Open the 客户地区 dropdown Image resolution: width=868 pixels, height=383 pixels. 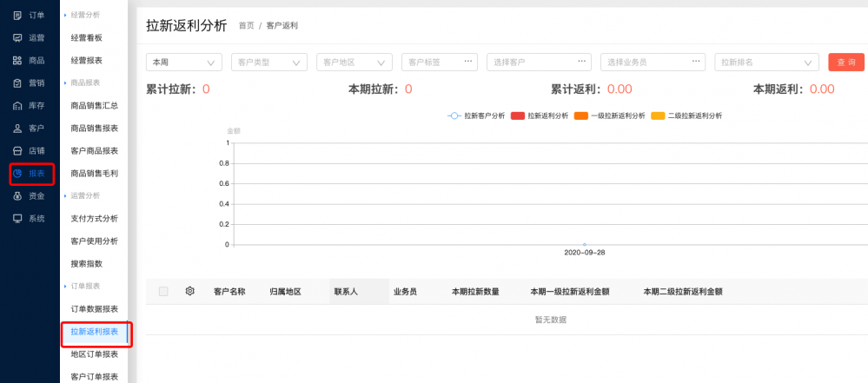[x=354, y=62]
